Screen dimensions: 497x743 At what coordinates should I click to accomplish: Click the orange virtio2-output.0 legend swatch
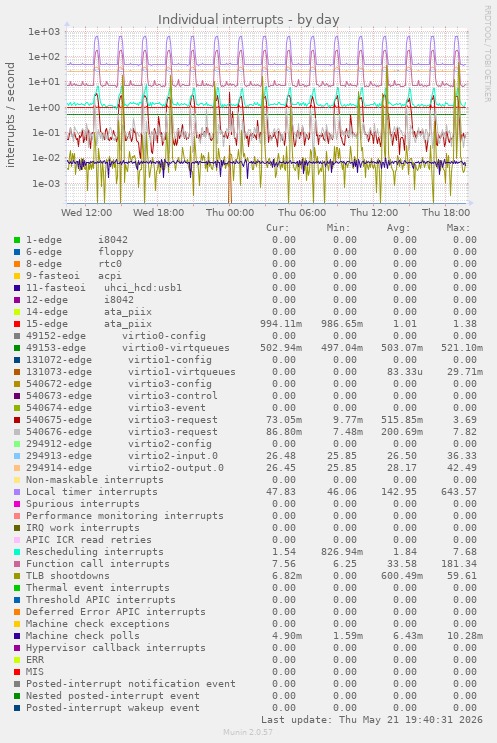[17, 468]
